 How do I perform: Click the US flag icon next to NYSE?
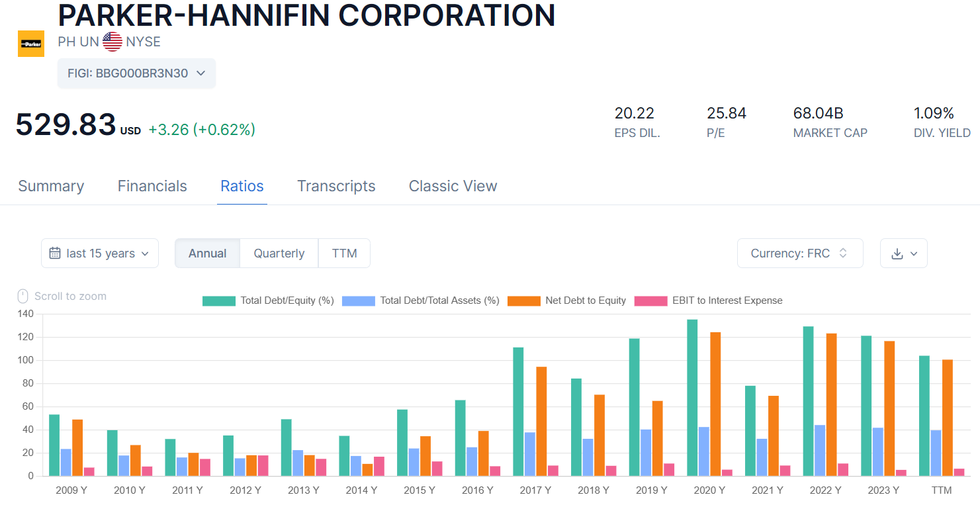(112, 42)
